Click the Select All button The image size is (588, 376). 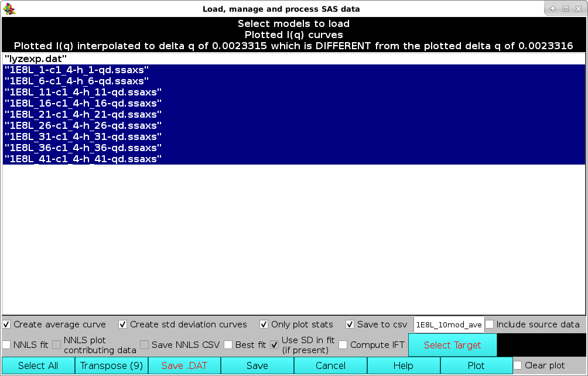pos(37,365)
